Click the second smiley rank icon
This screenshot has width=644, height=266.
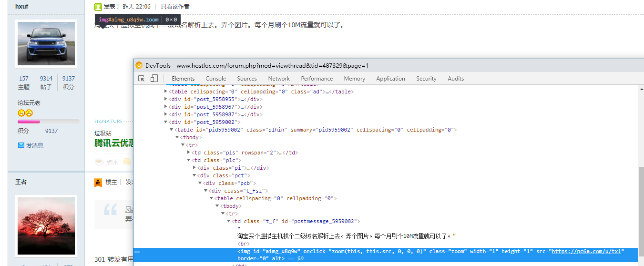29,113
